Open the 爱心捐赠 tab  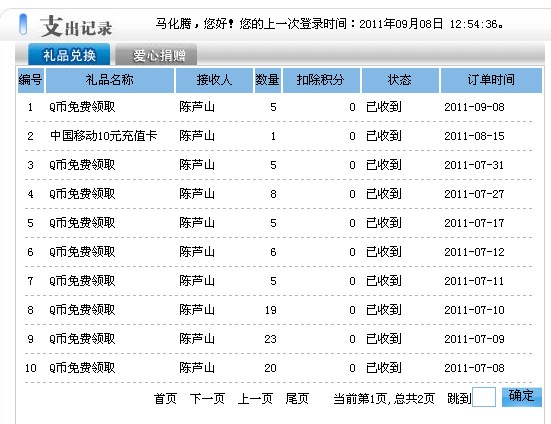pos(156,55)
